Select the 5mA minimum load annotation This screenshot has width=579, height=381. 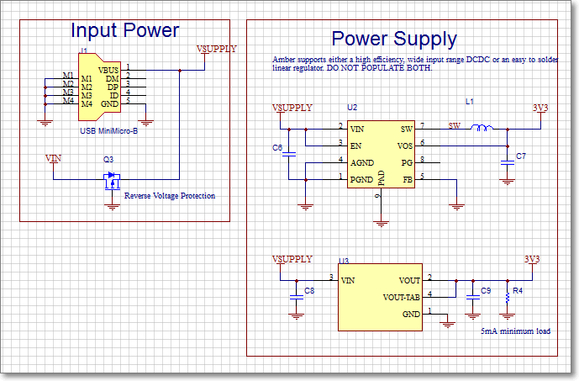[515, 331]
